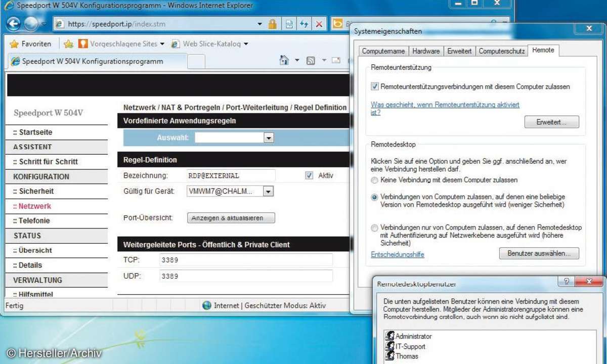Click the RSS feeds icon
Viewport: 607px width, 364px height.
tap(311, 61)
